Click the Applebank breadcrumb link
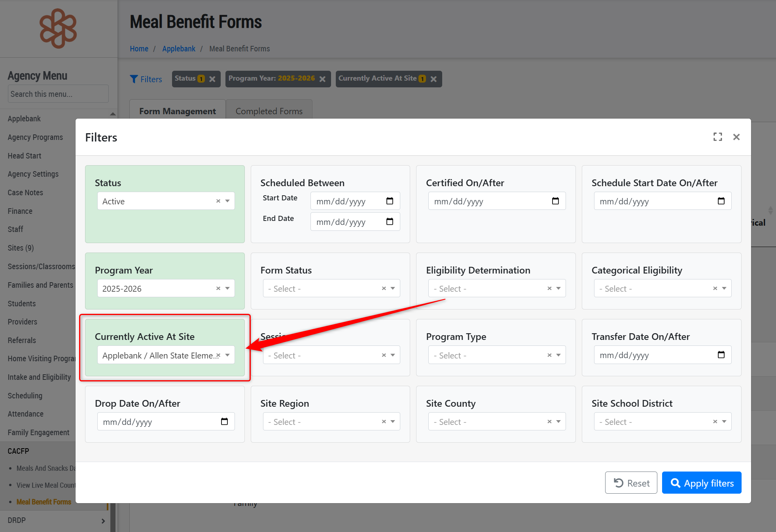776x532 pixels. click(x=178, y=49)
